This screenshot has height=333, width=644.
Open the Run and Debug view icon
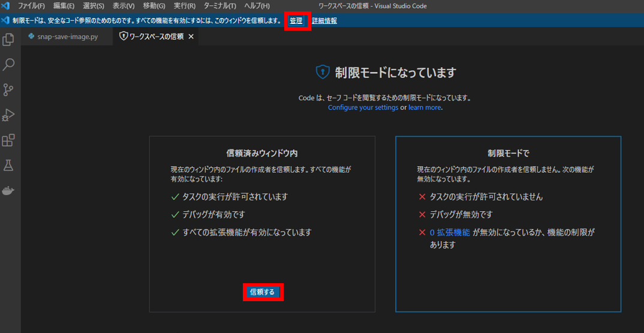coord(8,115)
